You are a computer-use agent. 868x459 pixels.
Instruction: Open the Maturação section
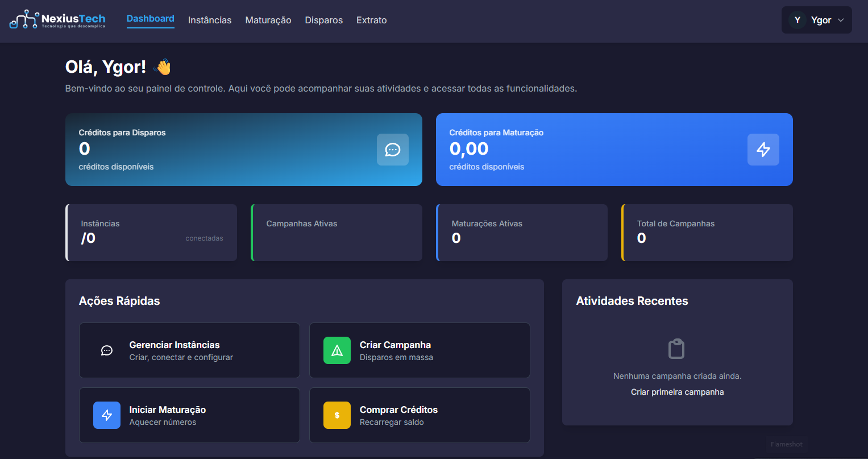point(268,20)
